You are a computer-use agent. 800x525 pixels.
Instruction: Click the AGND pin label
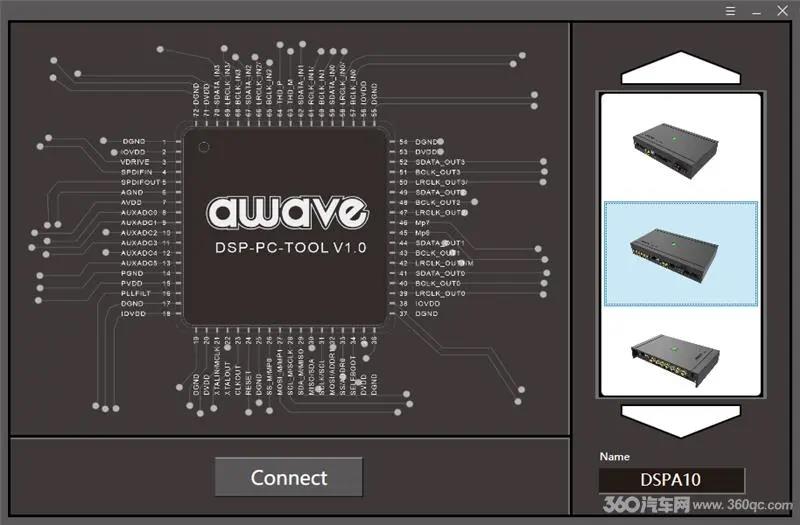tap(132, 192)
